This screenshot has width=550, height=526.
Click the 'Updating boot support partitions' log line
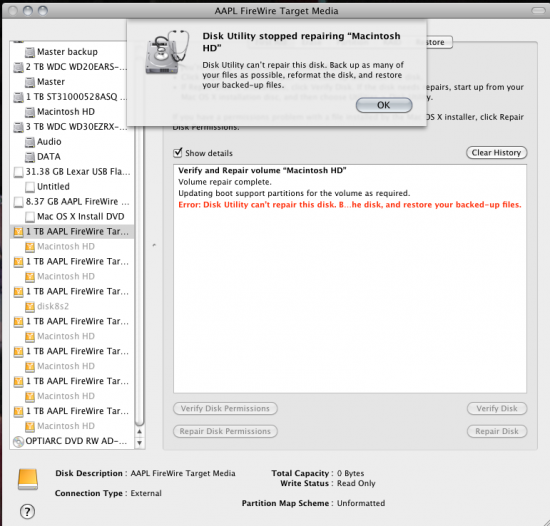[294, 193]
